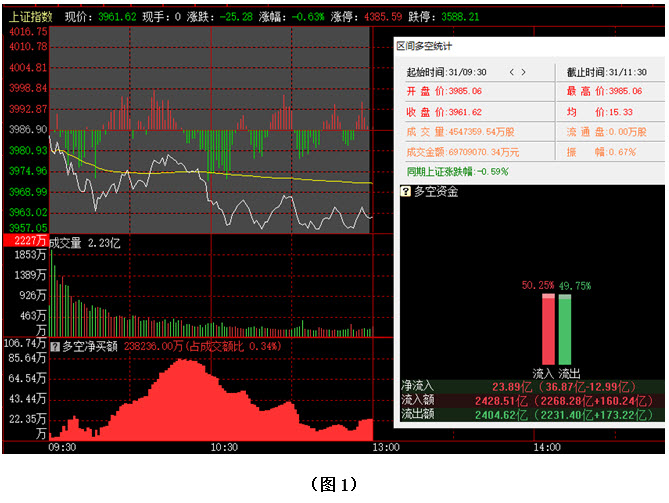669x503 pixels.
Task: Click the green 流出 outflow bar
Action: pos(564,329)
